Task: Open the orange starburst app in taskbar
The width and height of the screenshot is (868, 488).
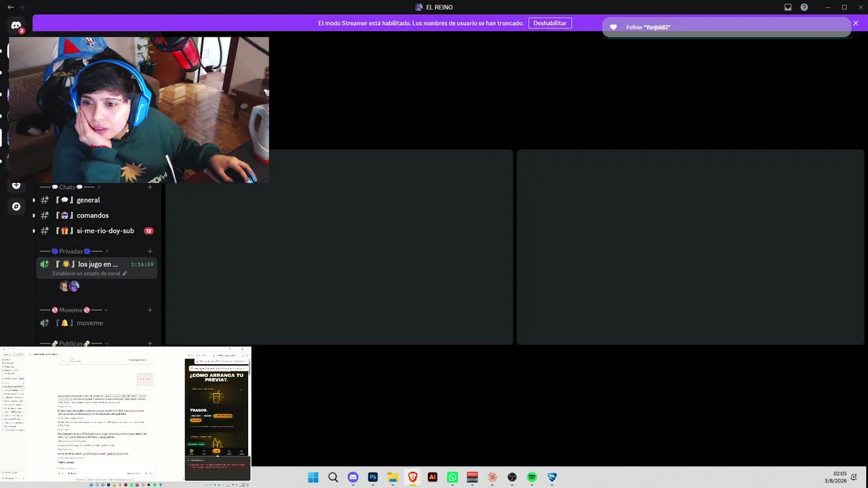Action: point(492,477)
